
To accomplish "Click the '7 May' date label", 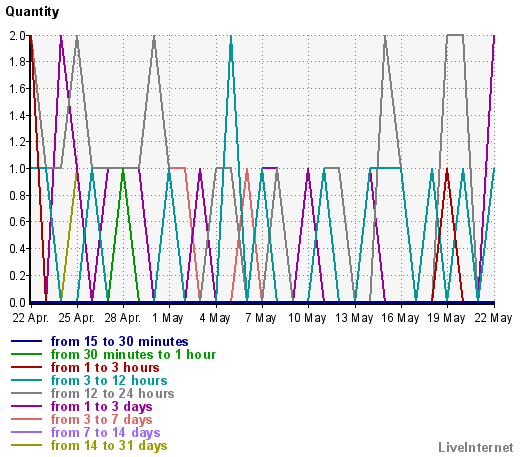I will coord(261,318).
